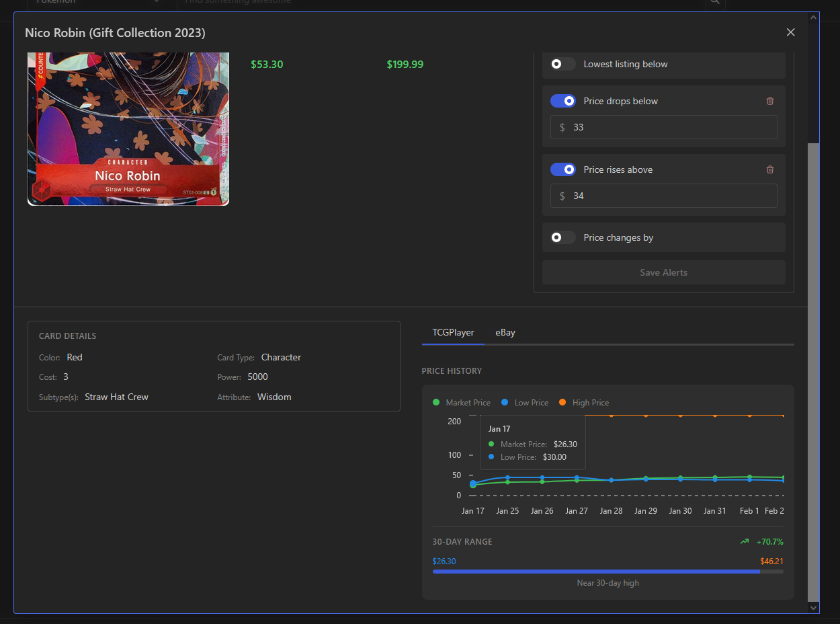Click the $26.30 30-day low value
The height and width of the screenshot is (624, 840).
click(444, 561)
